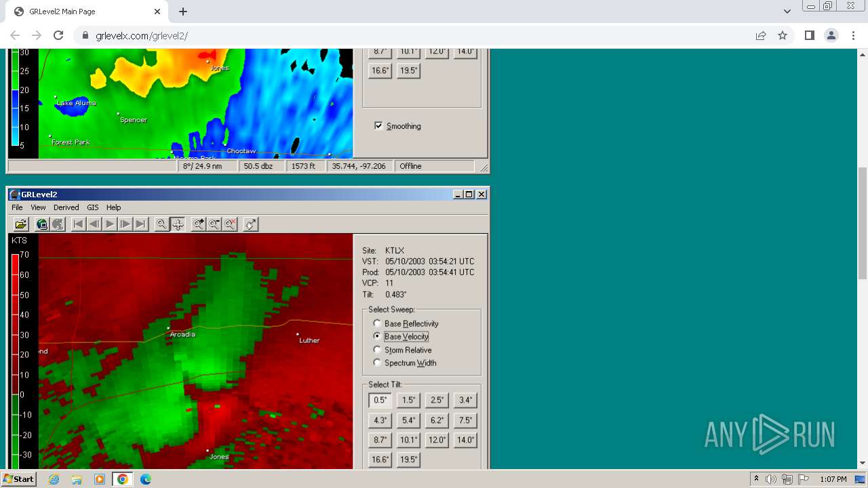
Task: Select 14.0° tilt in lower GRLevel2 window
Action: (x=465, y=440)
